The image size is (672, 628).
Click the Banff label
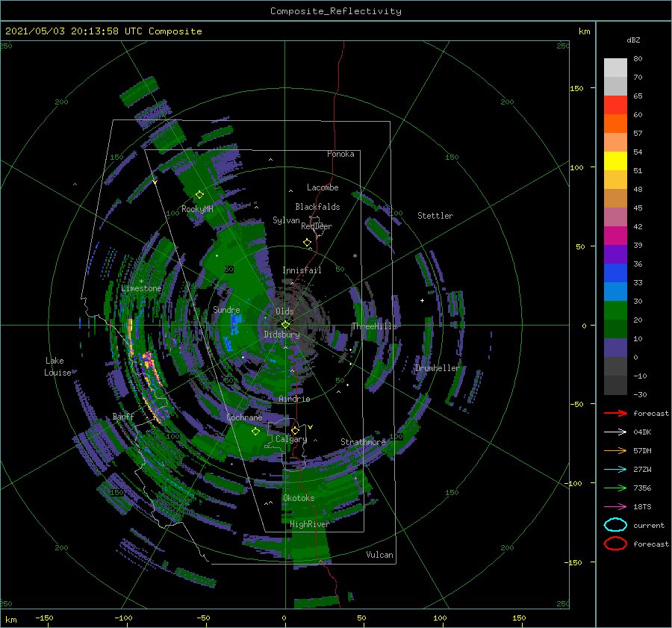(x=123, y=416)
